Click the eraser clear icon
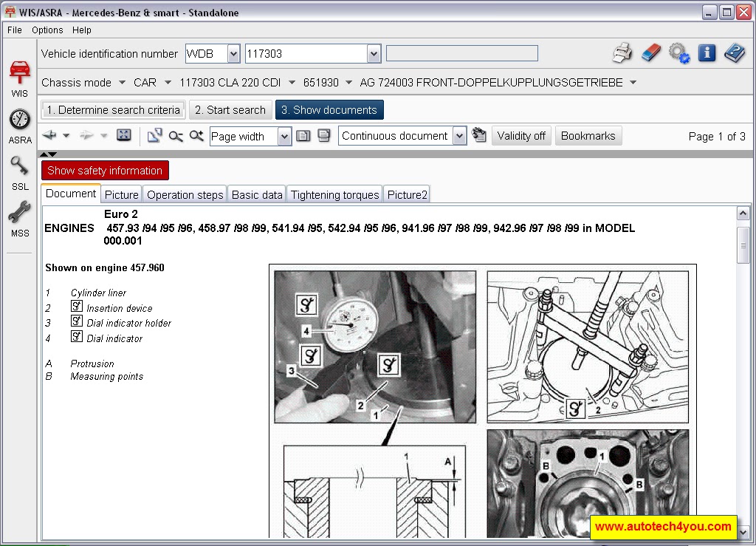 click(651, 53)
